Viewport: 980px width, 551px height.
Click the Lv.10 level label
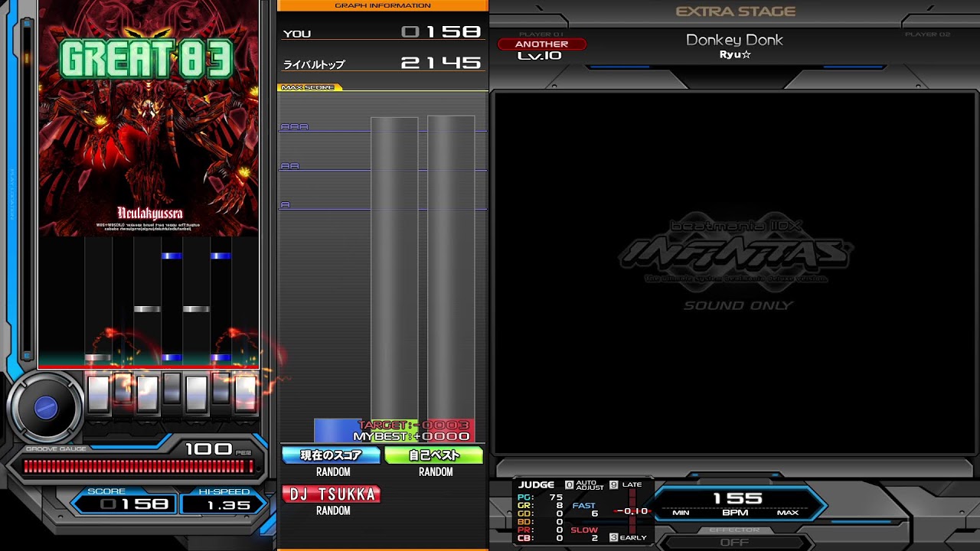pos(540,56)
